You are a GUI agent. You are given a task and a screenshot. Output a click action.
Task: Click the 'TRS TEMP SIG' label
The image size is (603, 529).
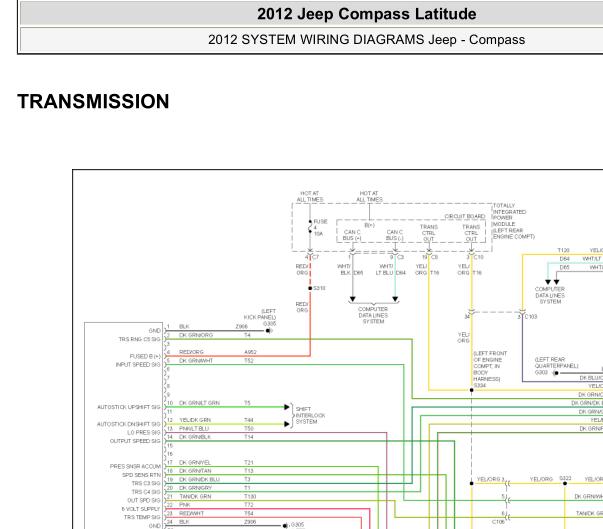click(142, 517)
